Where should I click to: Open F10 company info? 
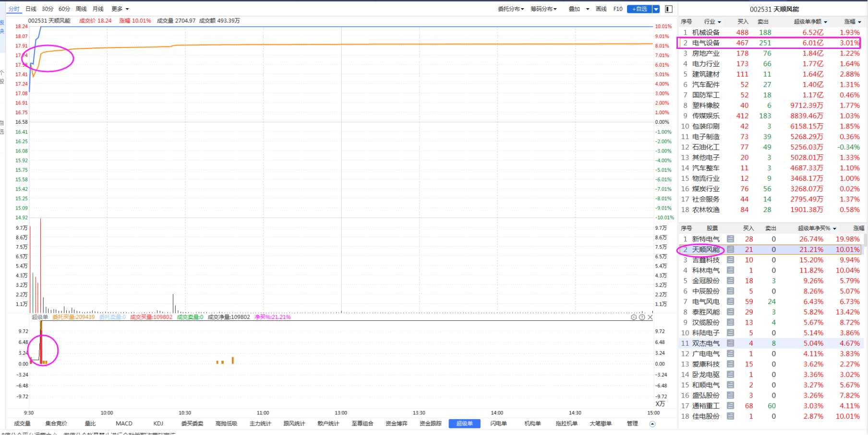tap(618, 9)
